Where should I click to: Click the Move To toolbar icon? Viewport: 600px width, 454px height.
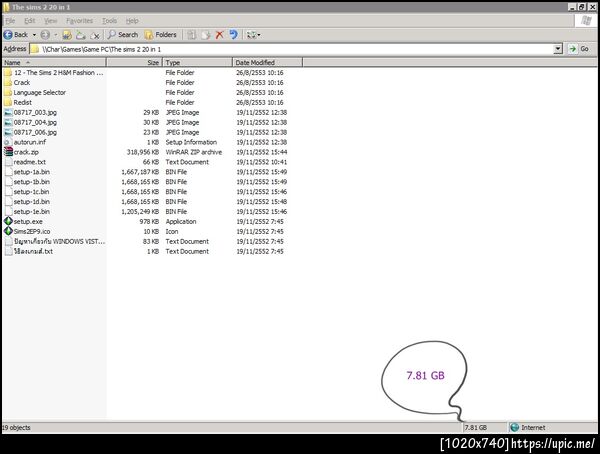pyautogui.click(x=191, y=35)
